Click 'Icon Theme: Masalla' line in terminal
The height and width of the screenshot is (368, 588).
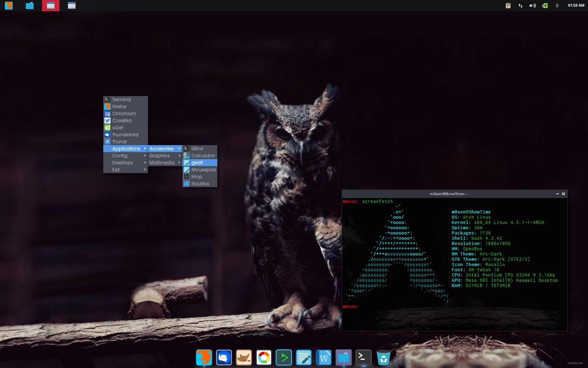[478, 265]
